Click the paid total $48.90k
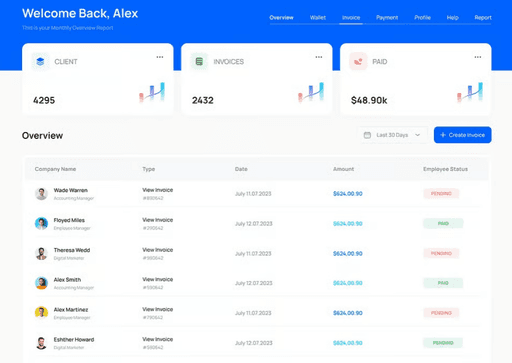The image size is (512, 363). (x=369, y=100)
